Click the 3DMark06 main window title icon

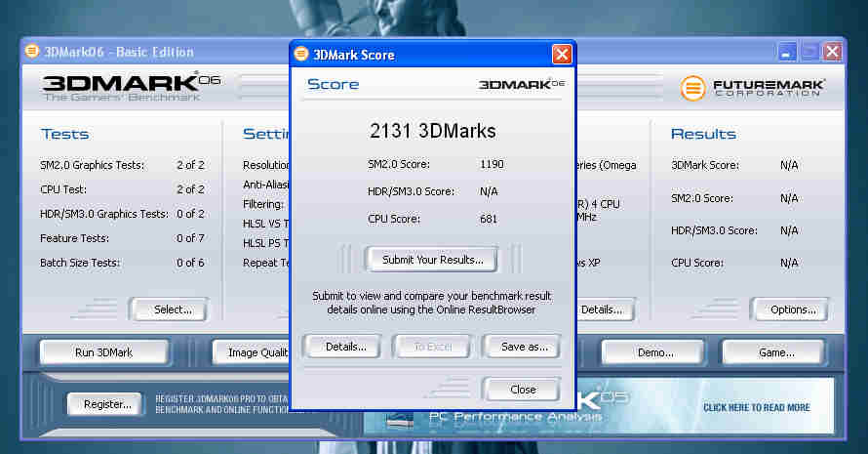coord(32,51)
